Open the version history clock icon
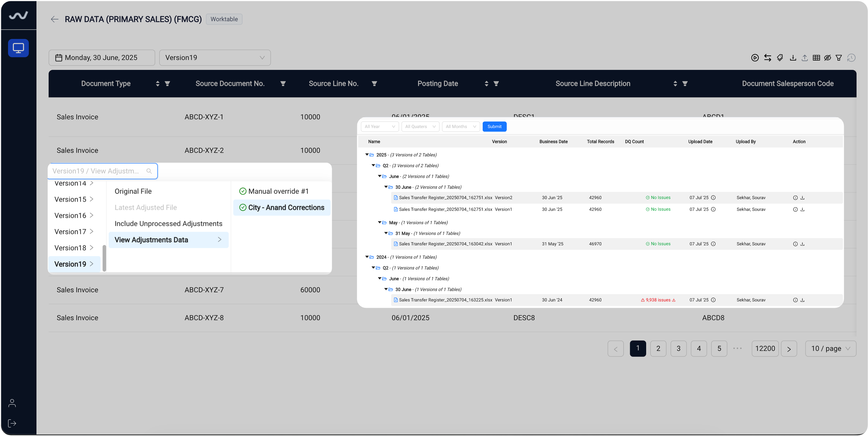 tap(851, 57)
